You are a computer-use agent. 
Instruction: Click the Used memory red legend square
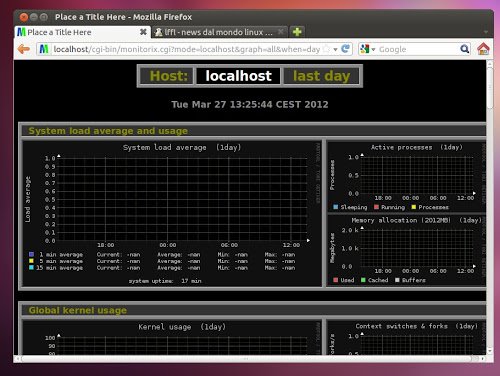[336, 280]
